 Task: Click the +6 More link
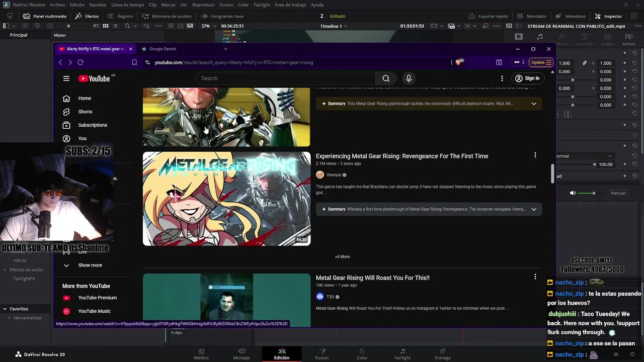click(342, 256)
